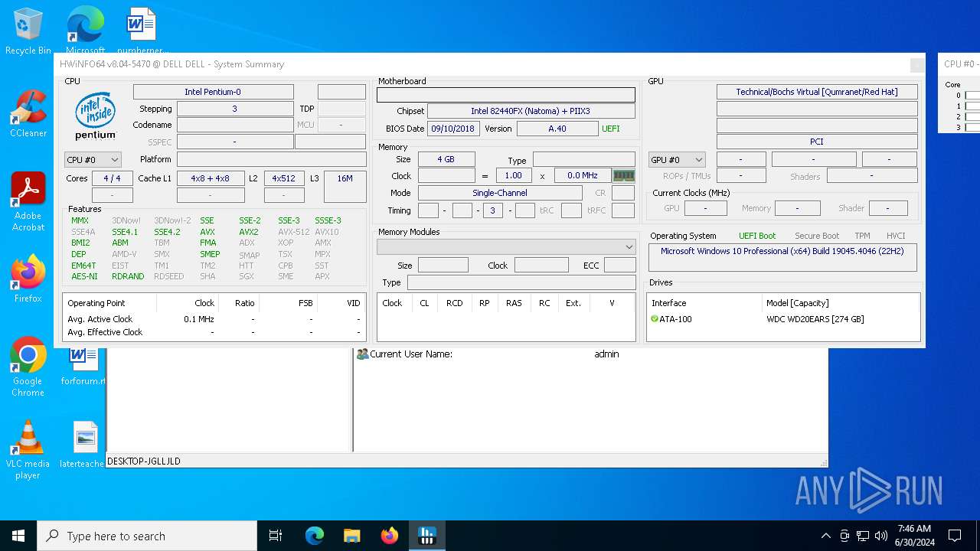Screen dimensions: 980x551
Task: Open Microsoft Edge desktop shortcut
Action: pos(86,32)
